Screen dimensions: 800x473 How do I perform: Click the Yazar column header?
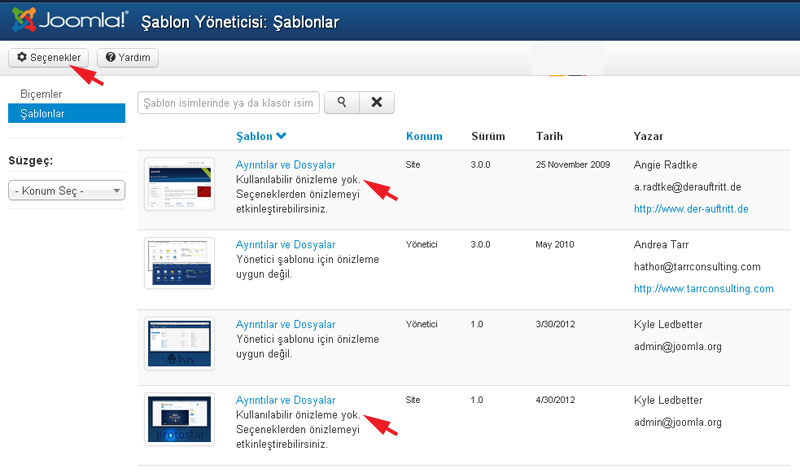point(648,136)
